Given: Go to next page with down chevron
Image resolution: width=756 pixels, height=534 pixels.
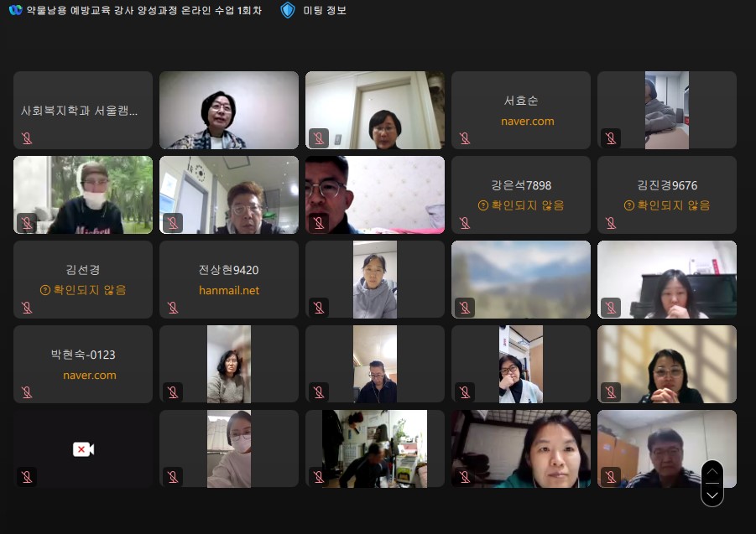Looking at the screenshot, I should tap(712, 495).
